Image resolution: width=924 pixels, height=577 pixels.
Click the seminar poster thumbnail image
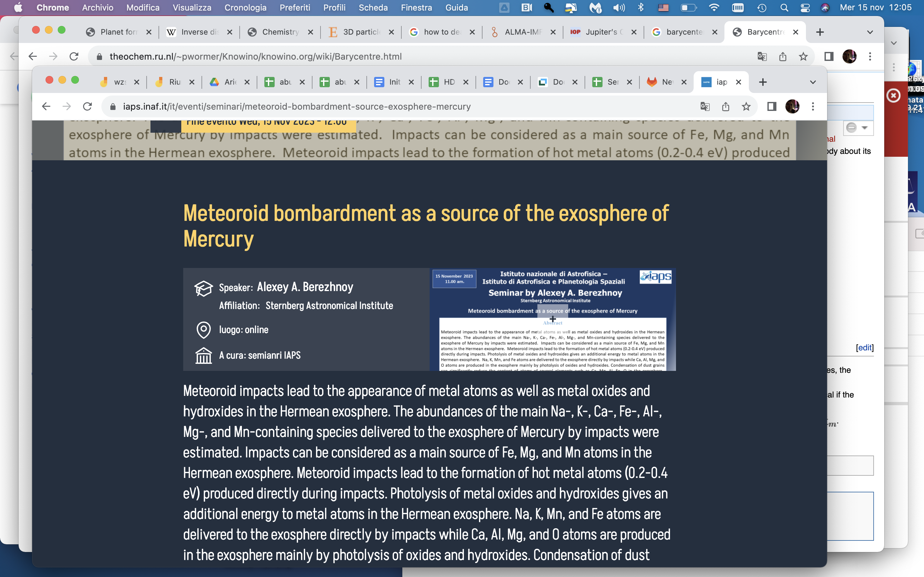[x=552, y=319]
